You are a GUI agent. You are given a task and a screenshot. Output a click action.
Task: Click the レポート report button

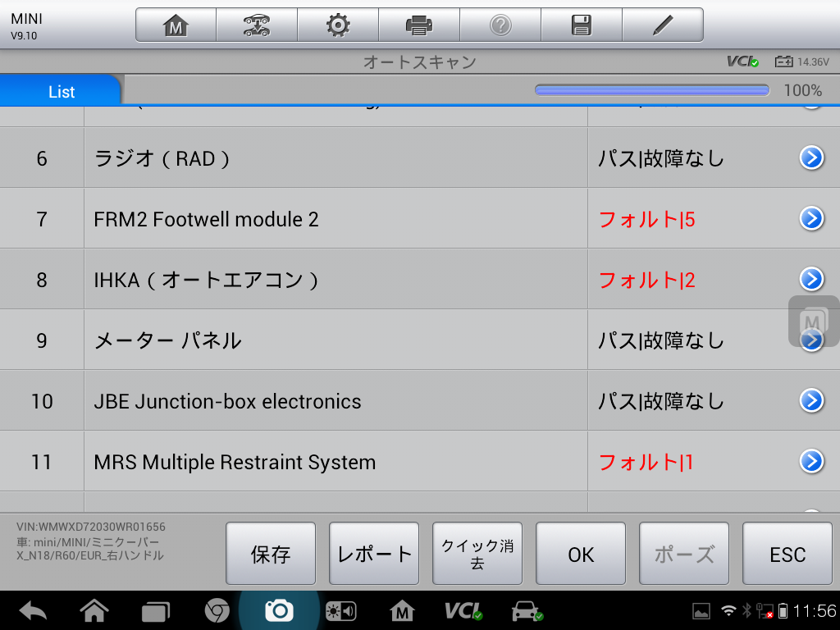[374, 554]
